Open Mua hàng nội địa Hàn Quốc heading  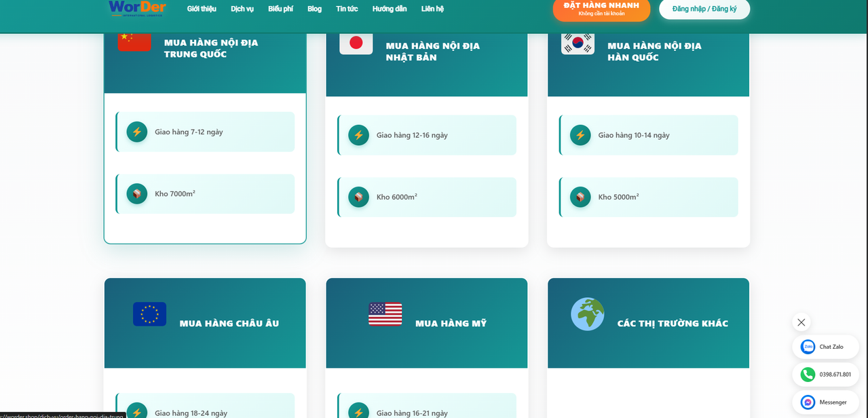654,52
